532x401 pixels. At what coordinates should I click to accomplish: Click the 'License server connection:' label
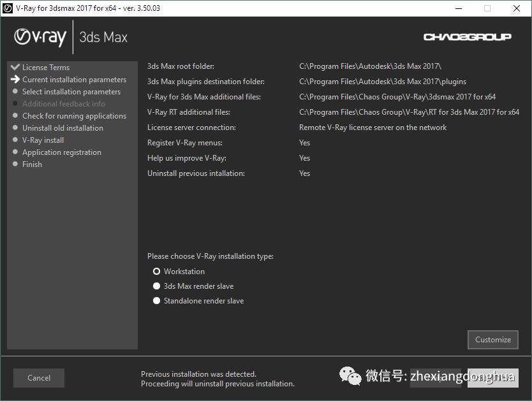click(192, 128)
